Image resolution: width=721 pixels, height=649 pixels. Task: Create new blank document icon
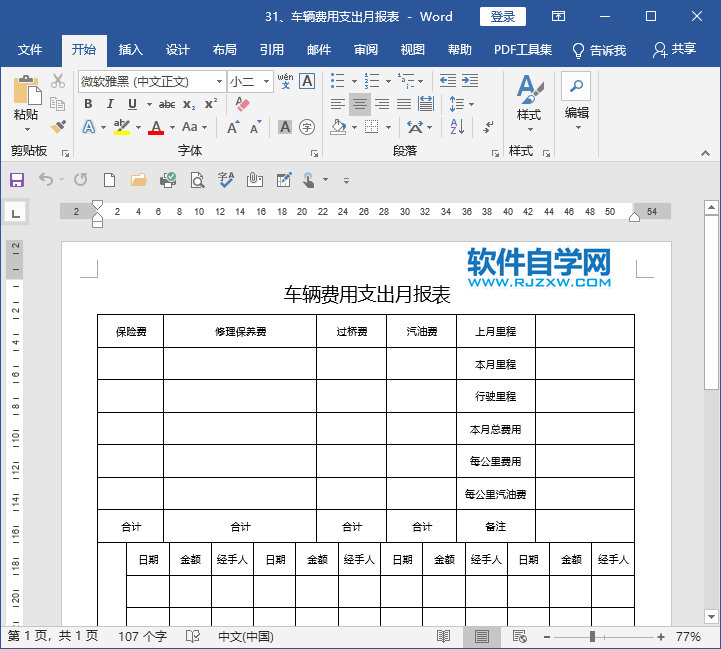point(109,180)
